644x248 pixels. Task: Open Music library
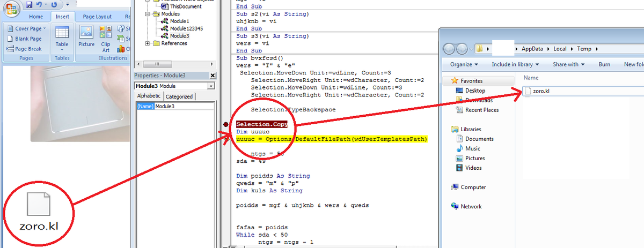[467, 148]
